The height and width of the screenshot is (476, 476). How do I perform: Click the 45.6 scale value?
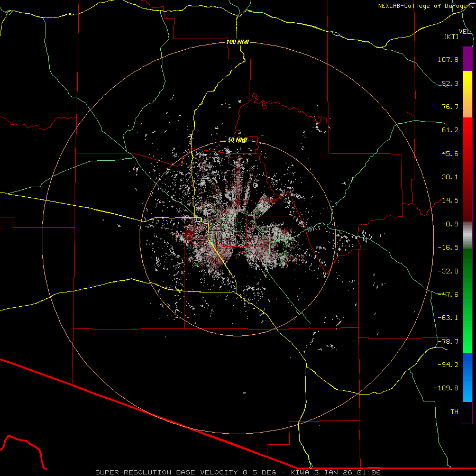point(450,153)
